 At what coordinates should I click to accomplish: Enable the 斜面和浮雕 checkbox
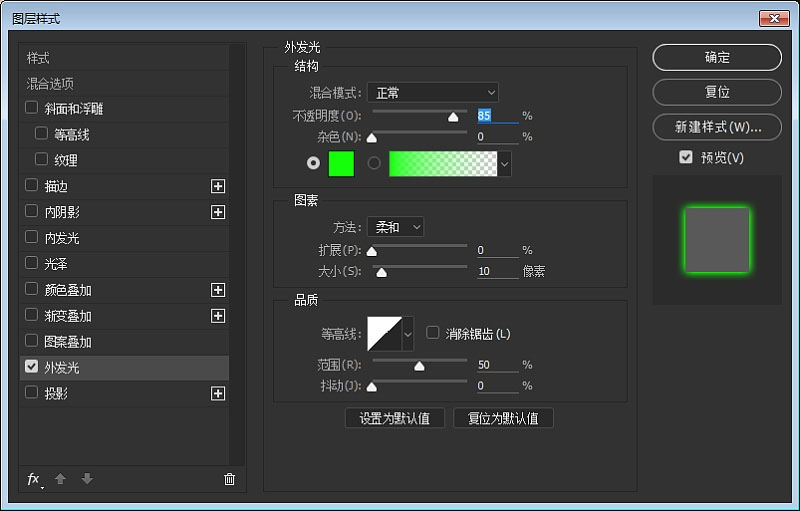tap(32, 108)
